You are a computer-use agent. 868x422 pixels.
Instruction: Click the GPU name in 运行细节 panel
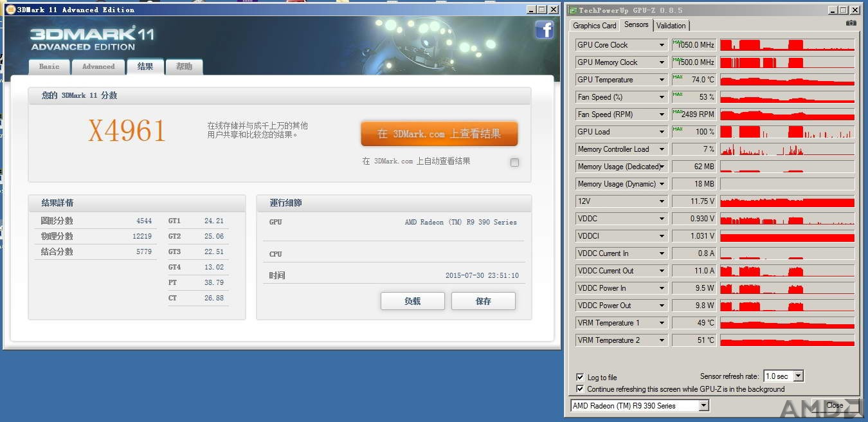(461, 223)
